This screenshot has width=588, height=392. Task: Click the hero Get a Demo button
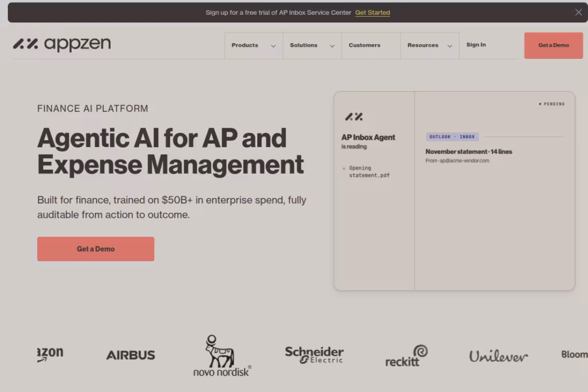tap(96, 249)
